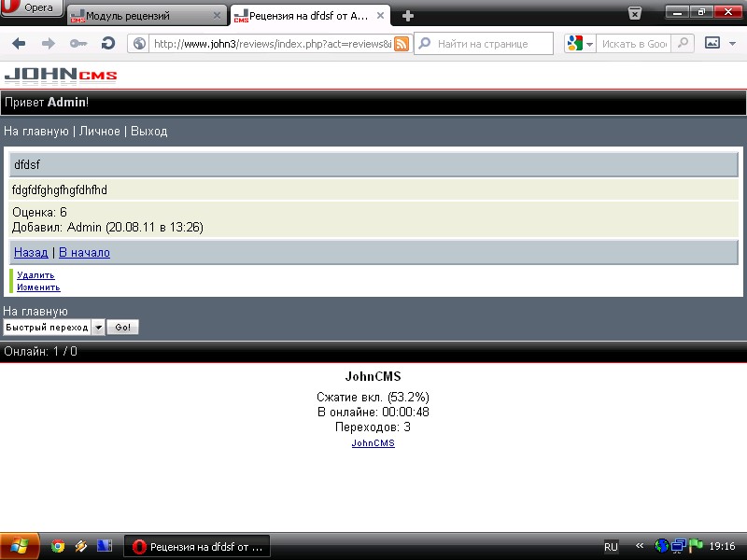This screenshot has height=560, width=747.
Task: Click the images toggle toolbar icon
Action: pyautogui.click(x=712, y=43)
